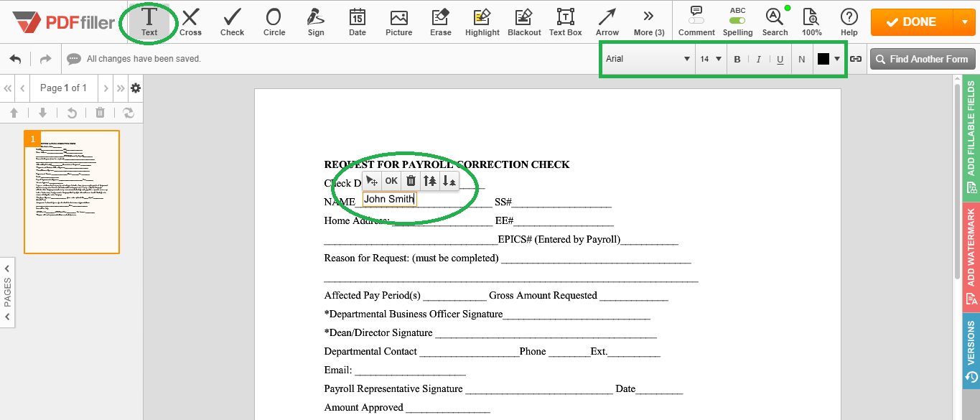This screenshot has width=980, height=420.
Task: Open Help
Action: [849, 22]
